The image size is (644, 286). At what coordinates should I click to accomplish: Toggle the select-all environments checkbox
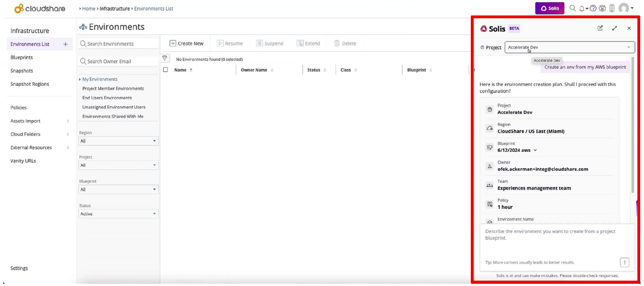pos(165,70)
